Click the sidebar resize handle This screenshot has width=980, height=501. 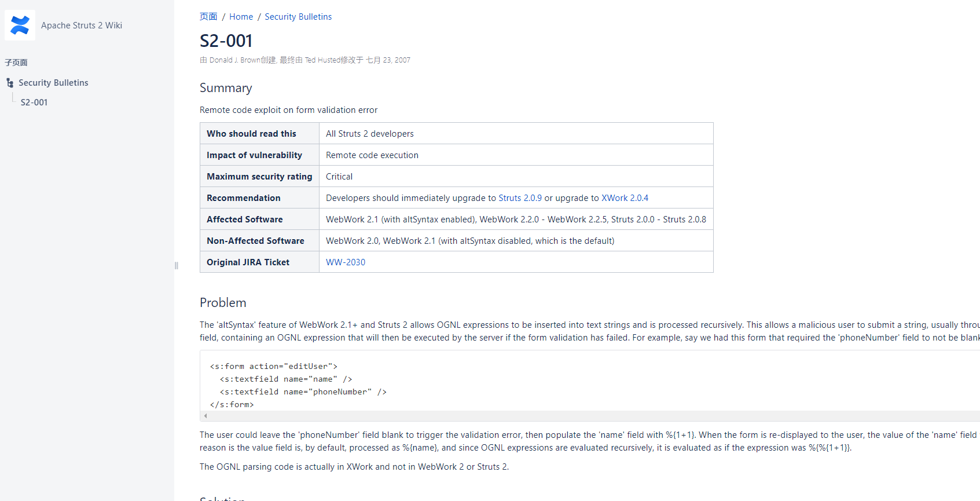click(x=176, y=265)
